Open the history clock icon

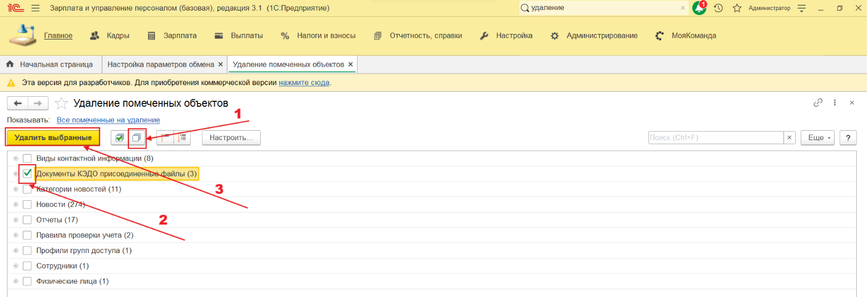pyautogui.click(x=718, y=8)
